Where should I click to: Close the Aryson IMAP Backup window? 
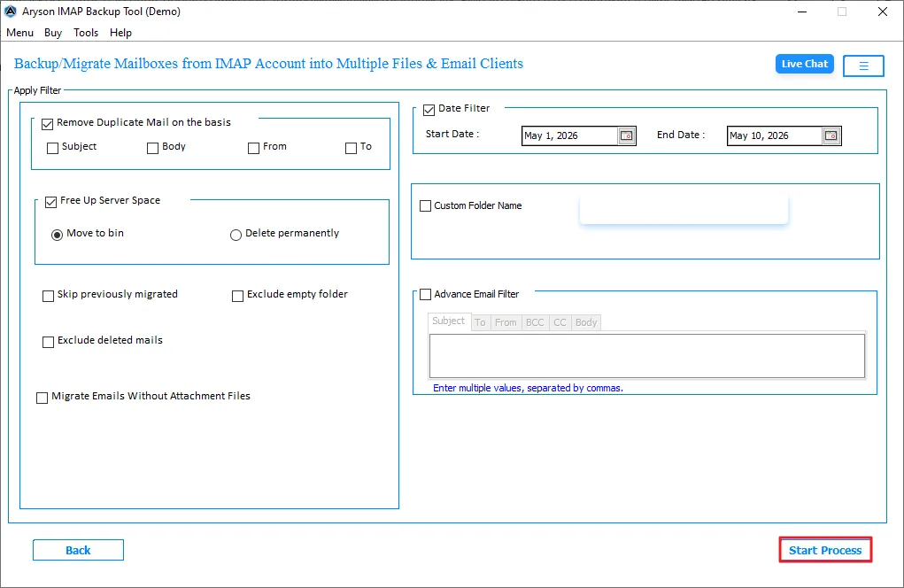[883, 12]
